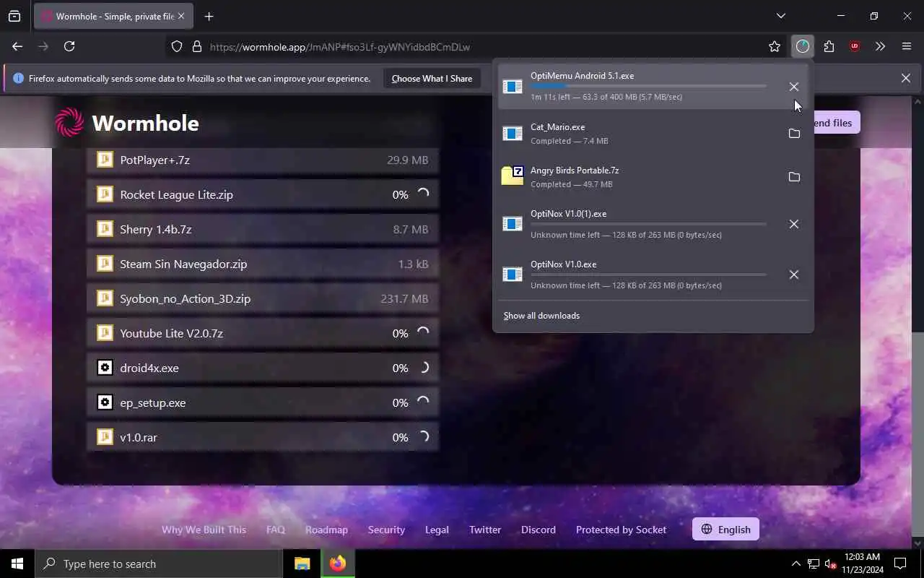Click the site security padlock icon

point(196,46)
